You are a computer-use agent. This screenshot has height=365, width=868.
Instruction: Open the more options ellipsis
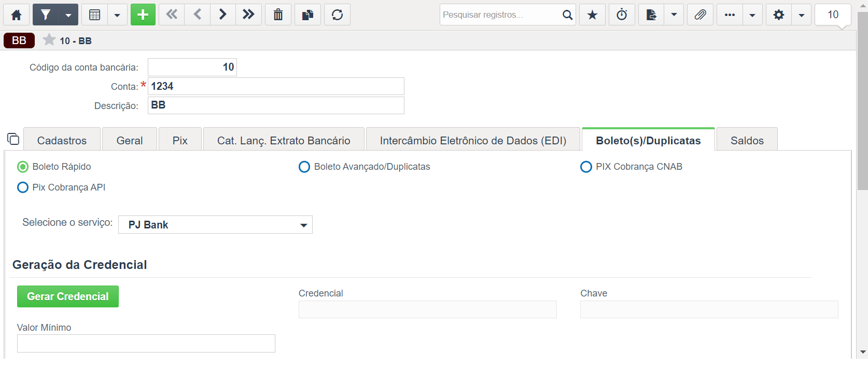click(x=730, y=15)
